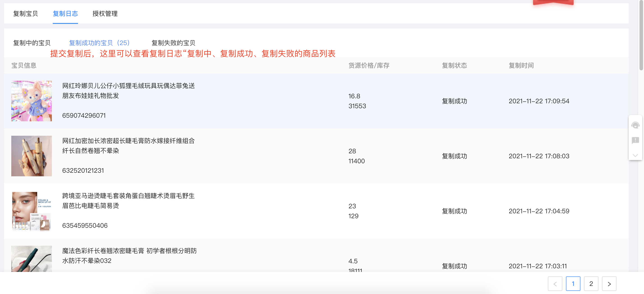Select page 1 button
This screenshot has height=294, width=644.
click(x=573, y=284)
